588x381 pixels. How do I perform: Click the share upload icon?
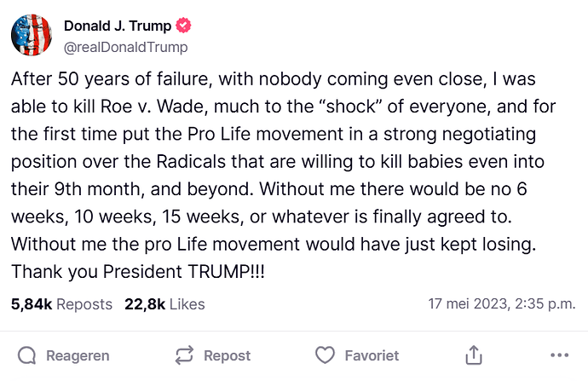[475, 355]
